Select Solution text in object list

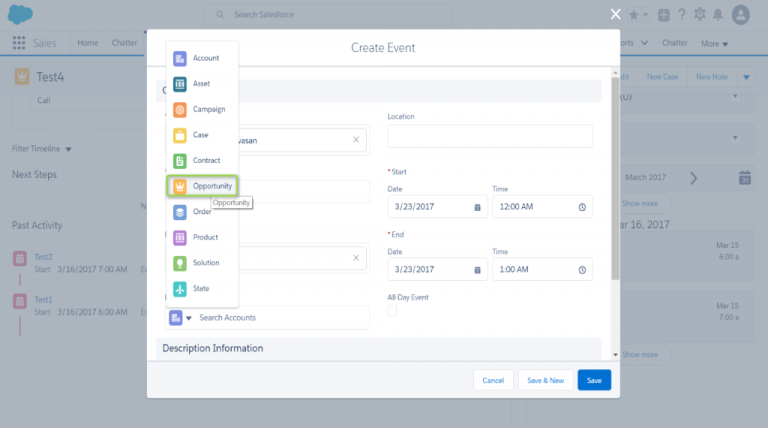206,262
